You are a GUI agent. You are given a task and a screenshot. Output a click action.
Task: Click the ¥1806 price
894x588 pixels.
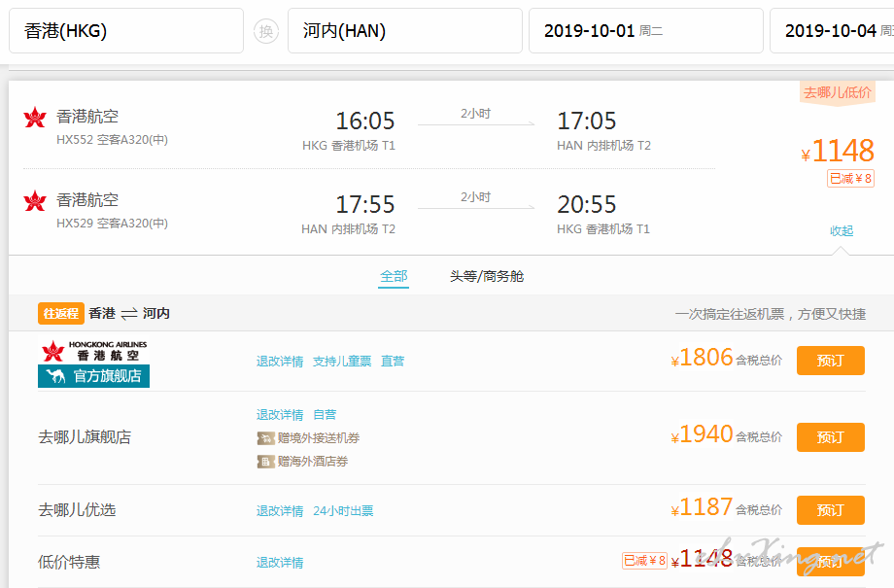(702, 359)
